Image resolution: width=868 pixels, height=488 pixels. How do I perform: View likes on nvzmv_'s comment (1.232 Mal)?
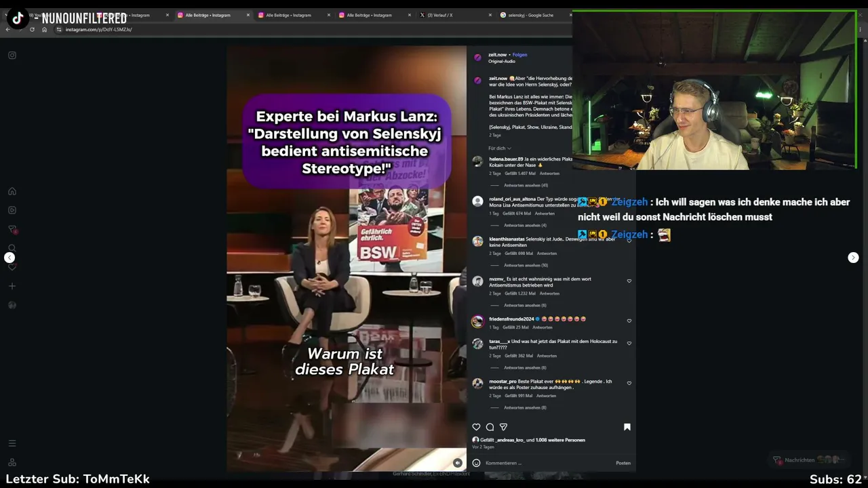point(519,293)
